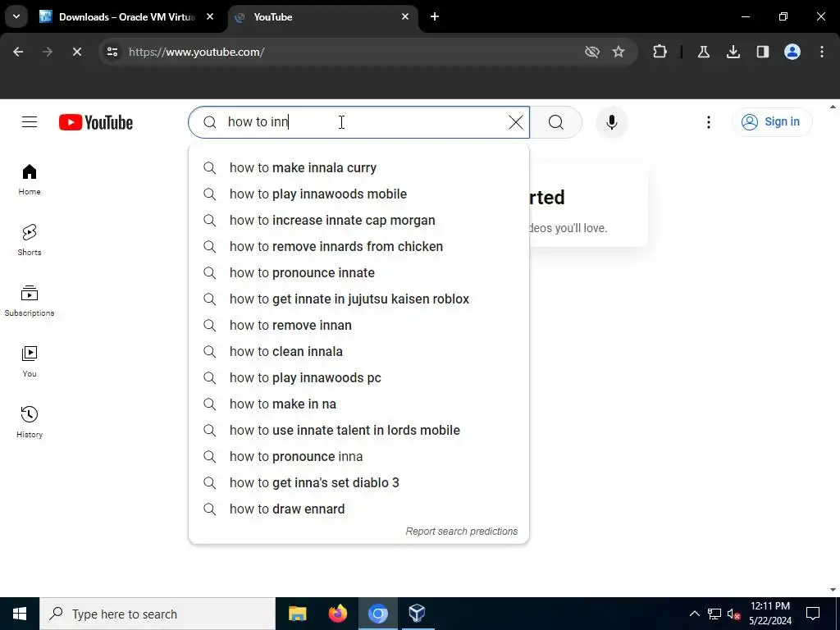Open the Shorts sidebar icon
This screenshot has width=840, height=630.
click(30, 240)
